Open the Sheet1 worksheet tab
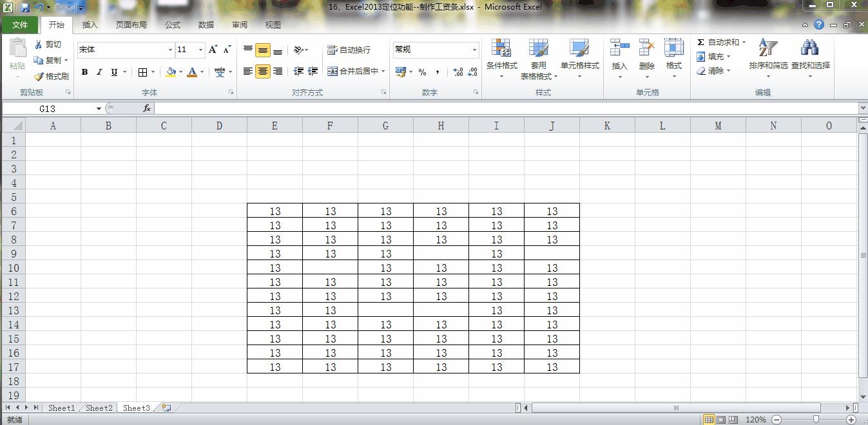868x425 pixels. click(61, 408)
